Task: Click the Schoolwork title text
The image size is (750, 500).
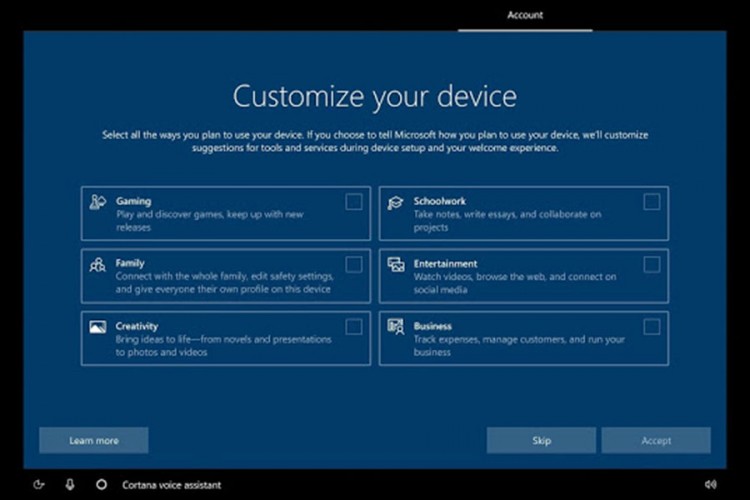Action: [x=440, y=201]
